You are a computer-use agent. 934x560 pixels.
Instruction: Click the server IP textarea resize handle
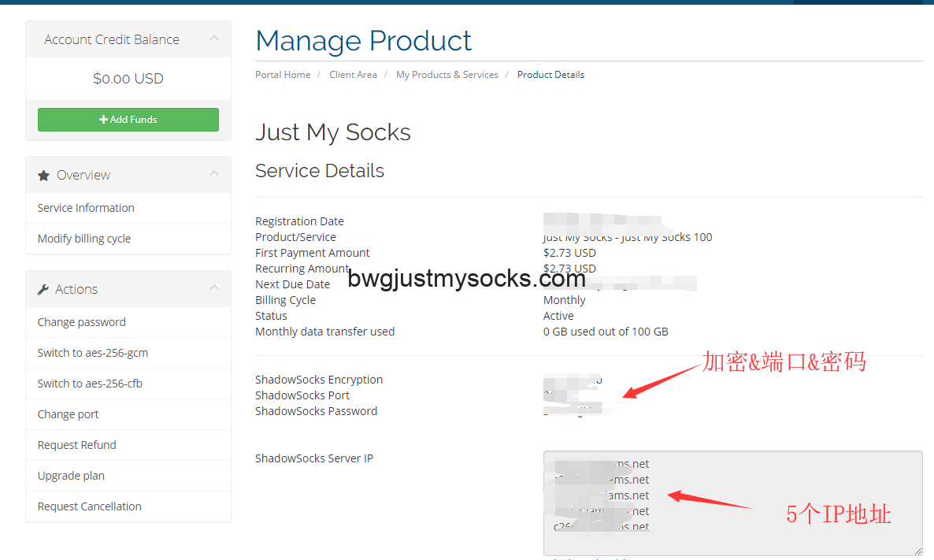pos(917,551)
